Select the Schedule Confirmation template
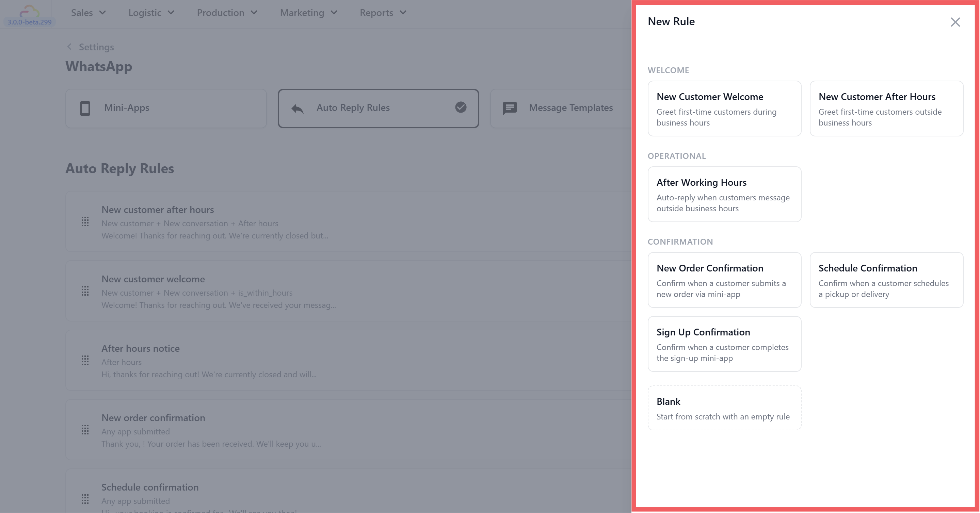 (x=886, y=280)
